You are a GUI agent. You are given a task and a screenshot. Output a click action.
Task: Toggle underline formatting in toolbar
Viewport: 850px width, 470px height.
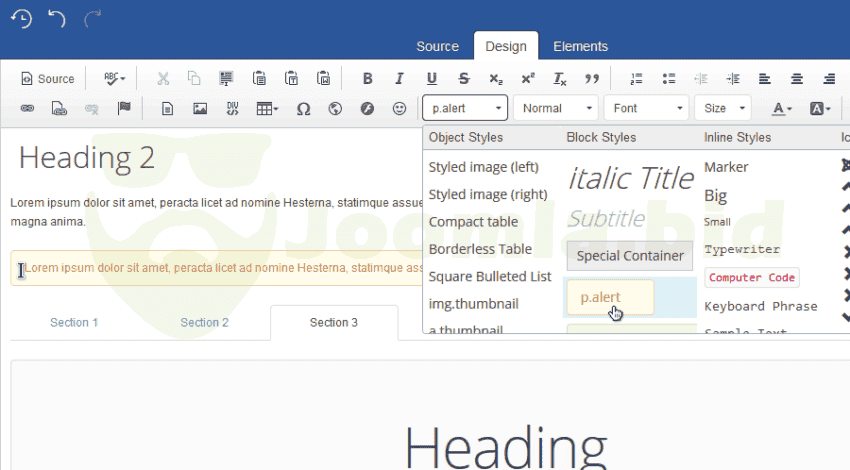[432, 79]
